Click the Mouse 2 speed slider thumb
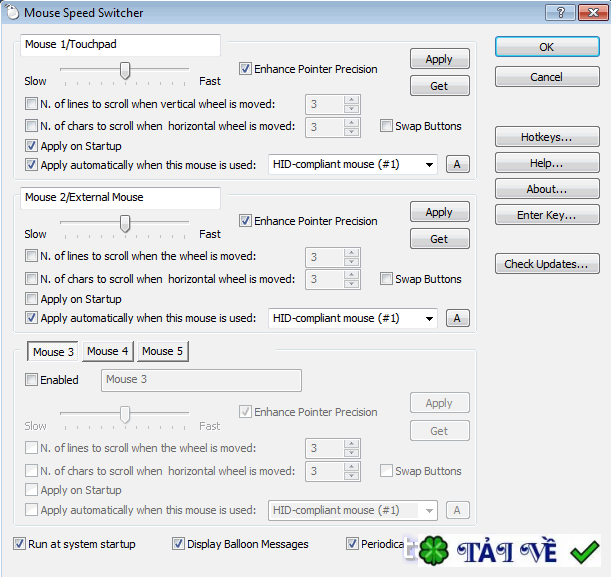 [x=125, y=224]
